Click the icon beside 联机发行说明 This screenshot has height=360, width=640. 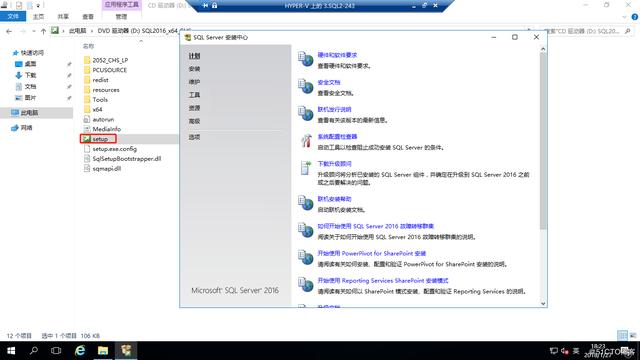coord(305,113)
